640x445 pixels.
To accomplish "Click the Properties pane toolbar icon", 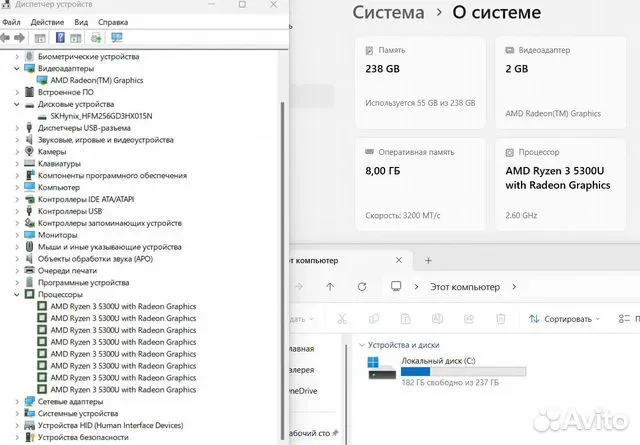I will 76,39.
